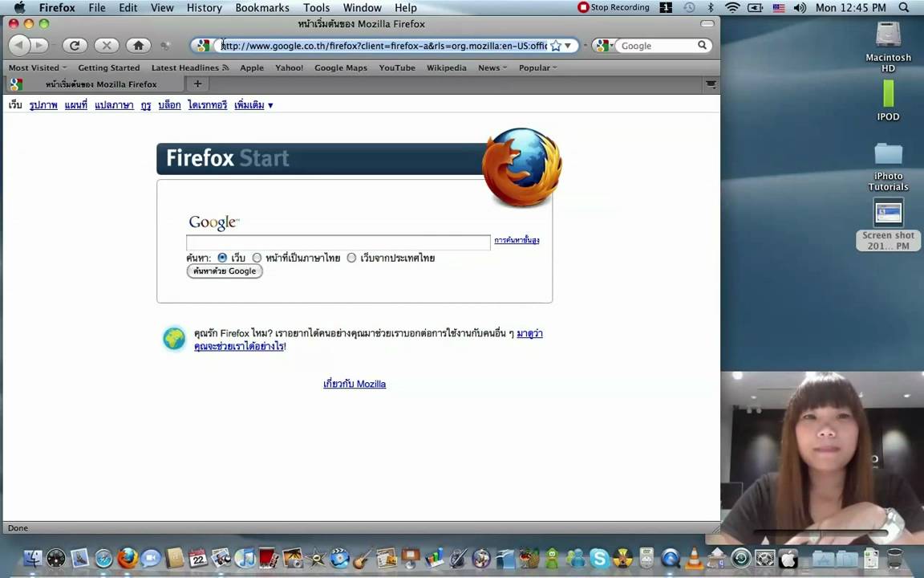Click the ค้นหาด้วย Google search button
The height and width of the screenshot is (578, 924).
[x=225, y=271]
